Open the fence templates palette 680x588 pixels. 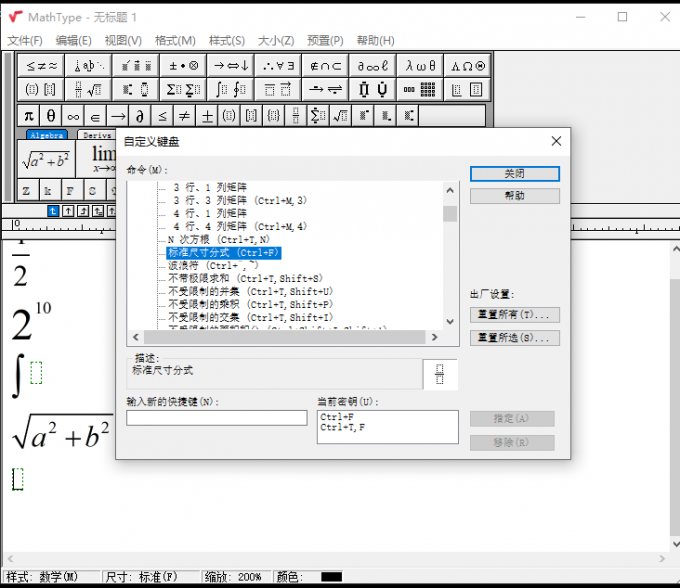click(x=41, y=90)
